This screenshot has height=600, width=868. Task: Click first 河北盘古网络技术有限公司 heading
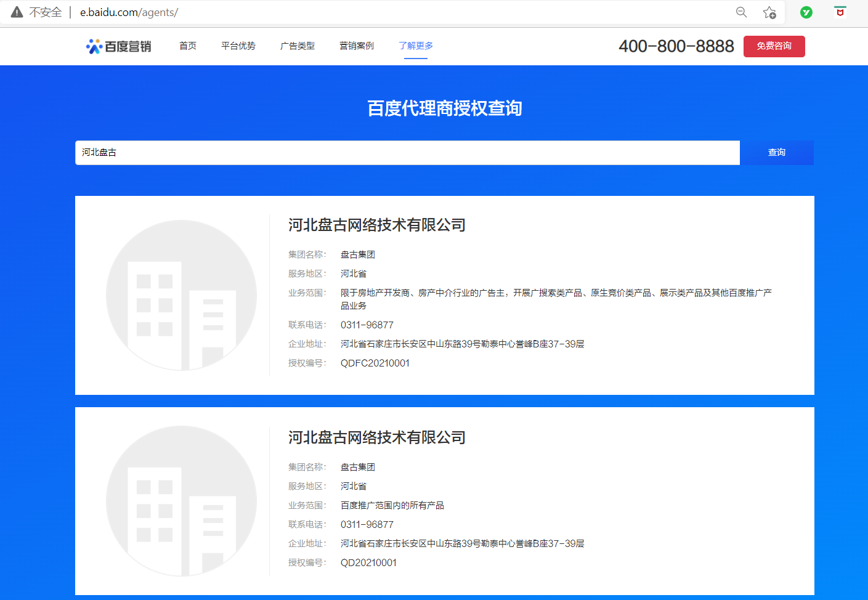(377, 225)
